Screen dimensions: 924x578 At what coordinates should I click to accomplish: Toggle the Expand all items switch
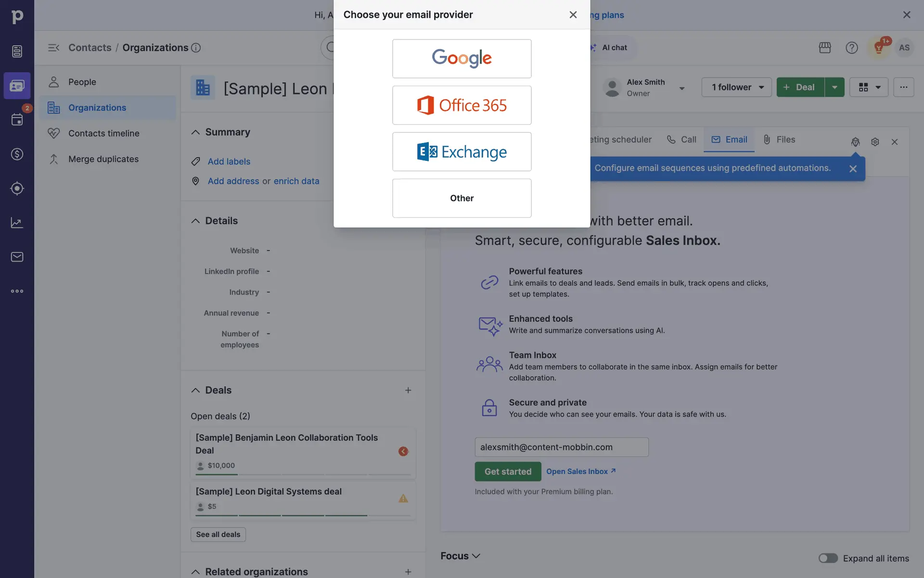point(828,558)
